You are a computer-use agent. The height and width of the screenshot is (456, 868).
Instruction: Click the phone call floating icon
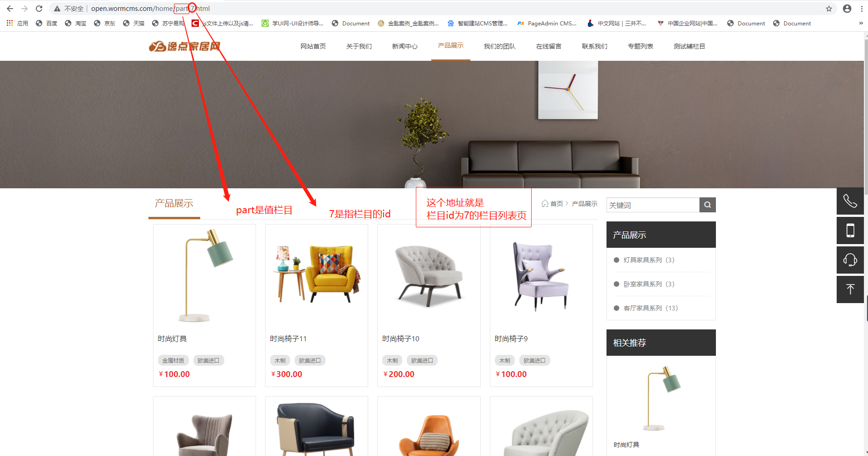[x=850, y=201]
